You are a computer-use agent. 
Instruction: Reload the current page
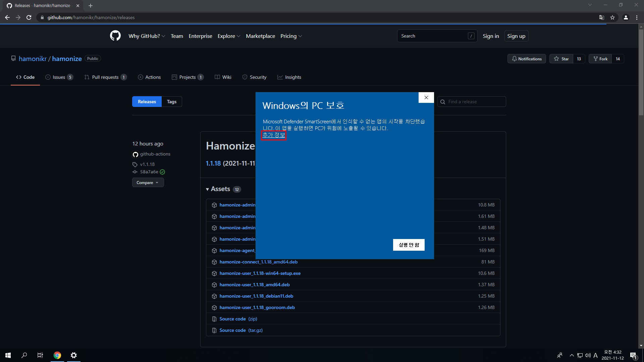29,17
